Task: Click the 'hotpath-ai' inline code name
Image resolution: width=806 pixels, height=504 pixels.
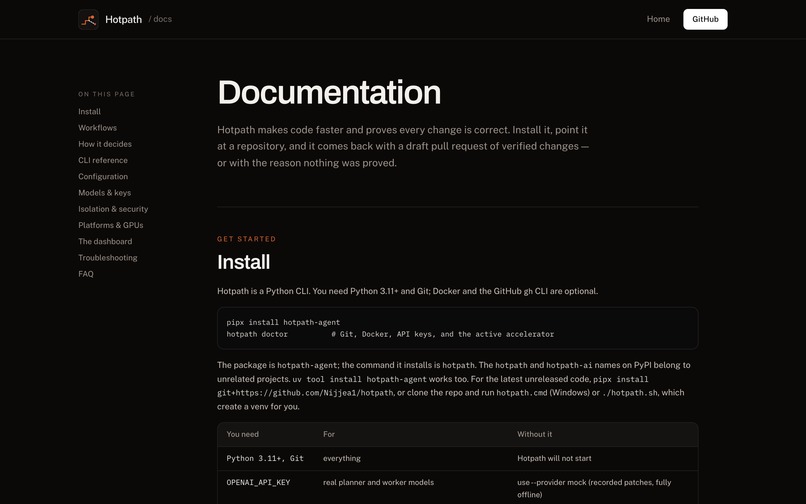Action: tap(569, 366)
